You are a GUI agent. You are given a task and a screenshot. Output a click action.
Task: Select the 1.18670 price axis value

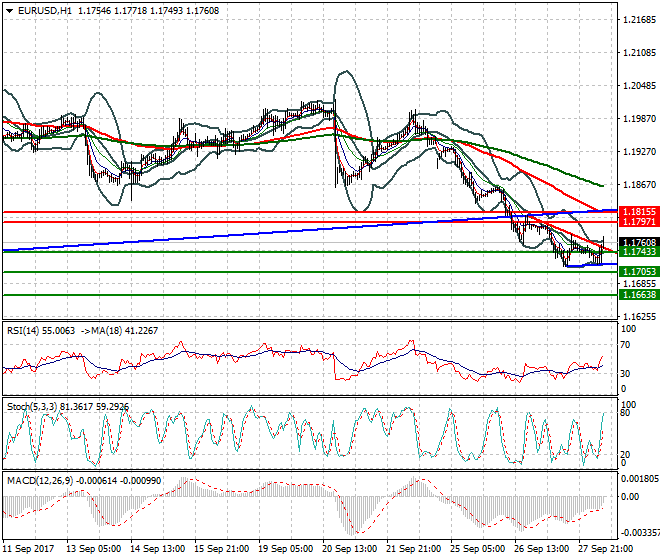coord(639,184)
